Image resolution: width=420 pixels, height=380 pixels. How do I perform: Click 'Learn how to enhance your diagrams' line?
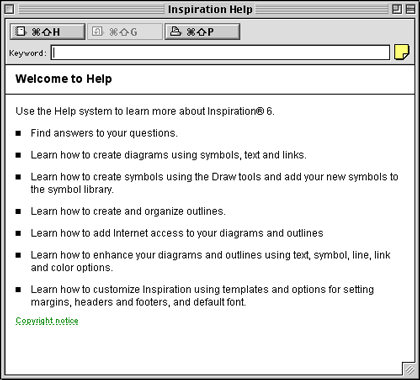tap(211, 261)
